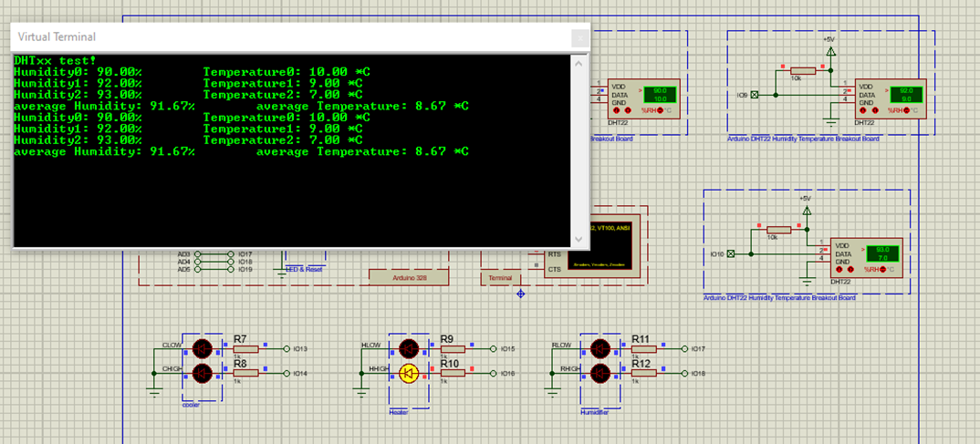Image resolution: width=980 pixels, height=444 pixels.
Task: Click the DHT22 display showing 93.0 and 7.0
Action: (882, 253)
